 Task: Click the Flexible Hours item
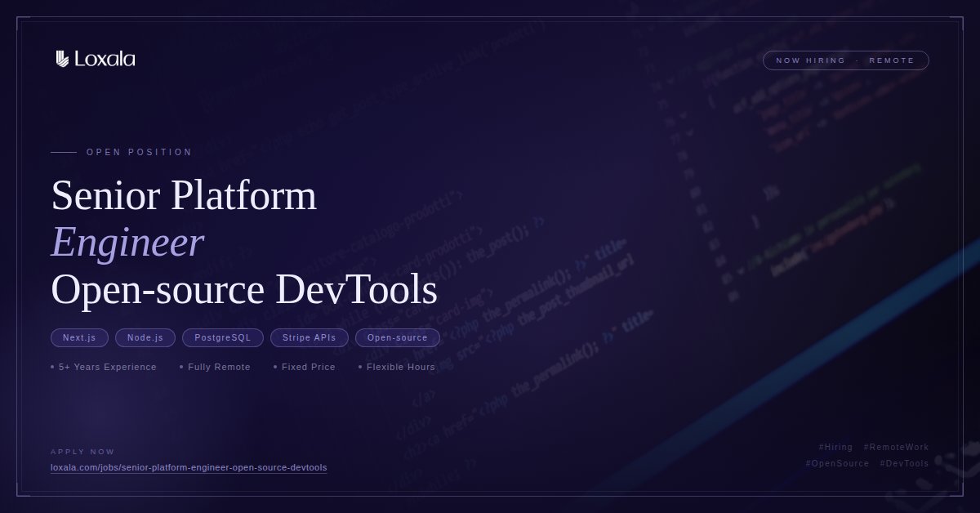[397, 367]
